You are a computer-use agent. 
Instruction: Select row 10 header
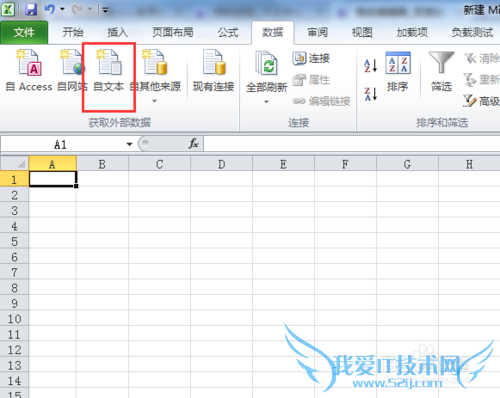[x=14, y=319]
